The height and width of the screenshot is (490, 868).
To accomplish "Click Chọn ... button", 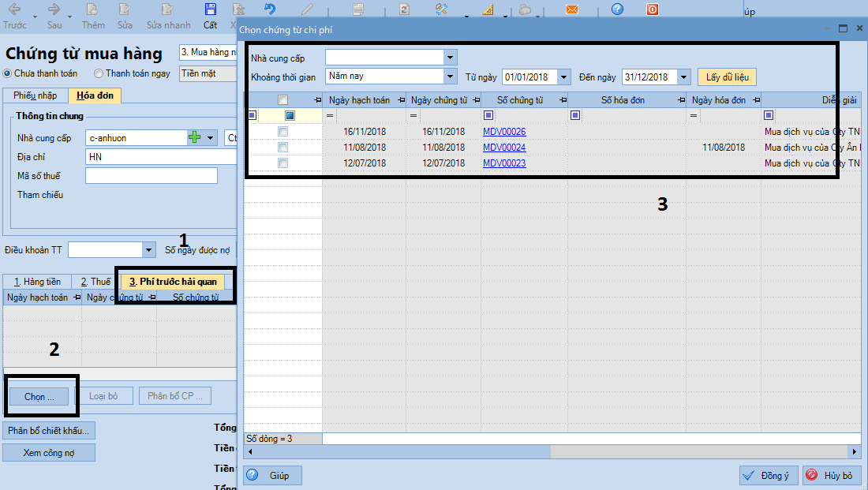I will 39,396.
